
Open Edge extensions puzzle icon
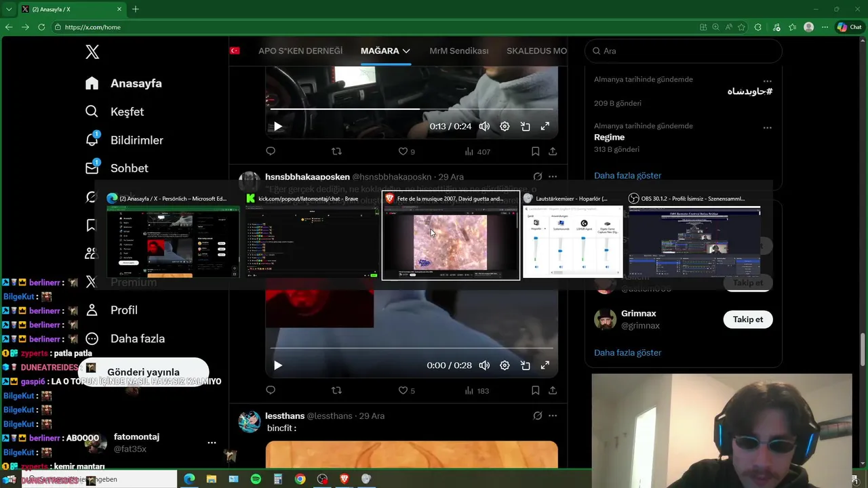click(x=757, y=27)
